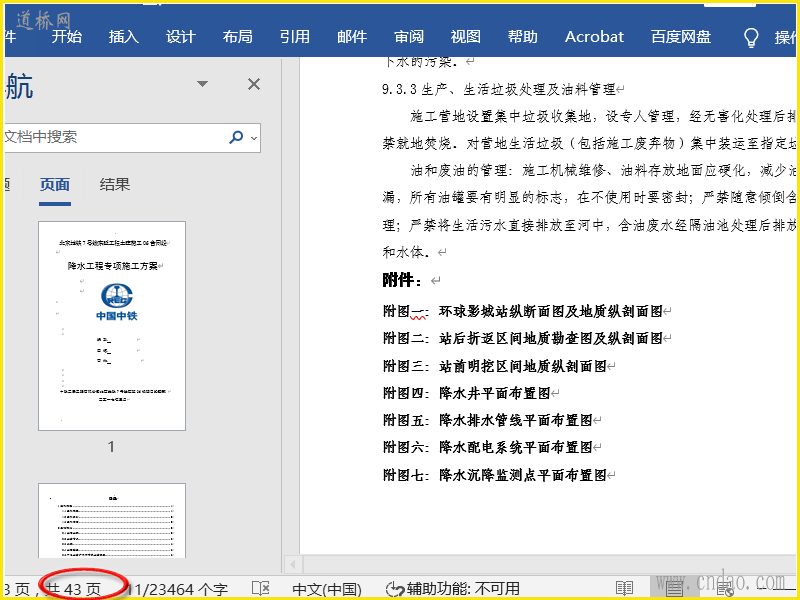Viewport: 800px width, 600px height.
Task: Click the 附件： heading text
Action: click(403, 280)
